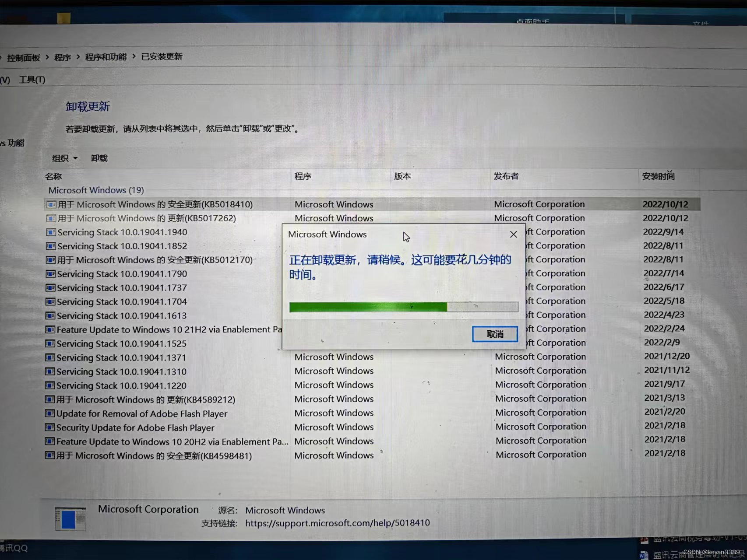The height and width of the screenshot is (560, 747).
Task: Select Security Update for Adobe Flash Player
Action: point(135,427)
